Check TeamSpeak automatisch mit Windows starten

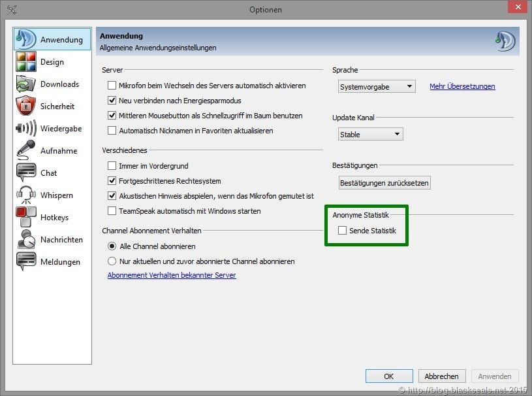pyautogui.click(x=112, y=211)
